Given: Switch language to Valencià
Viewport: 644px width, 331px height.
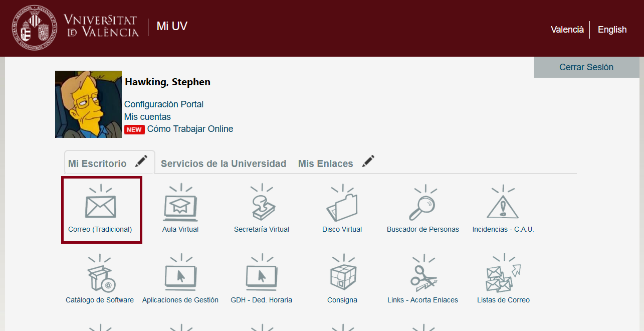Looking at the screenshot, I should point(567,30).
